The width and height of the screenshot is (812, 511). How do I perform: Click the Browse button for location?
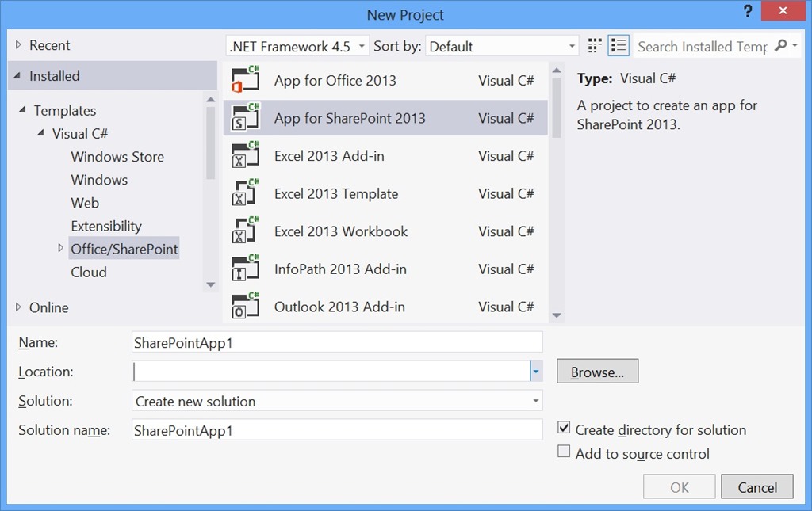pyautogui.click(x=597, y=371)
